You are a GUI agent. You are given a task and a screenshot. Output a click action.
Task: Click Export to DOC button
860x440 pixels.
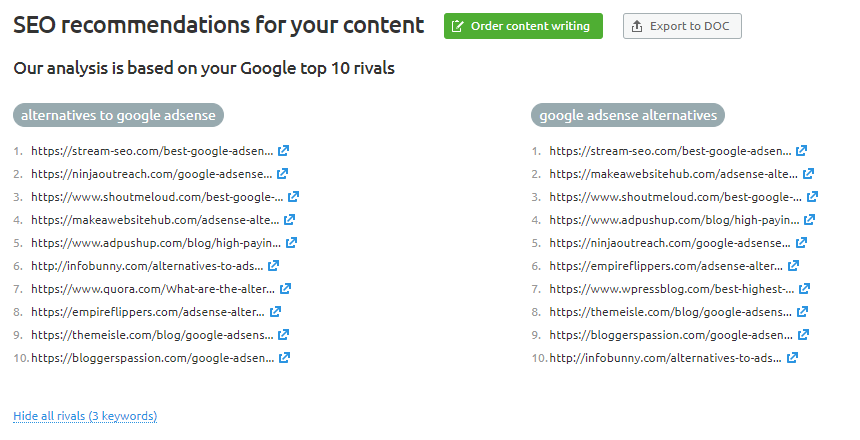tap(682, 26)
